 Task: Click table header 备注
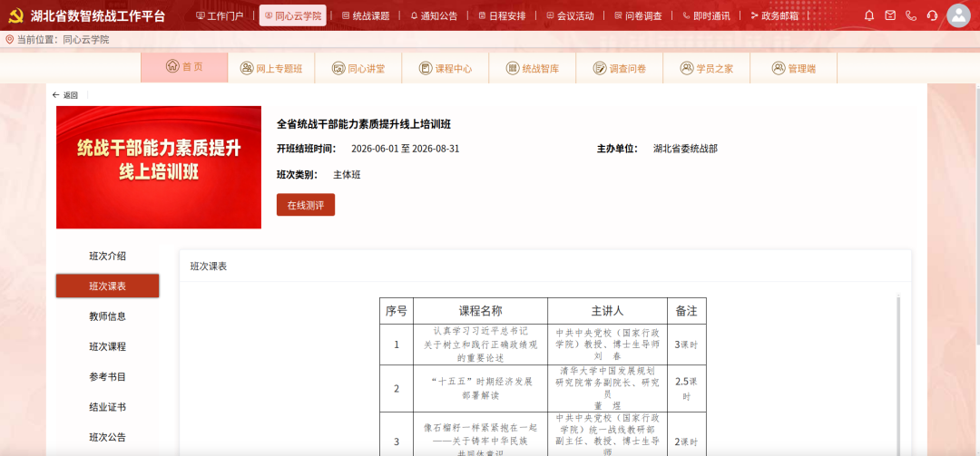click(x=687, y=310)
